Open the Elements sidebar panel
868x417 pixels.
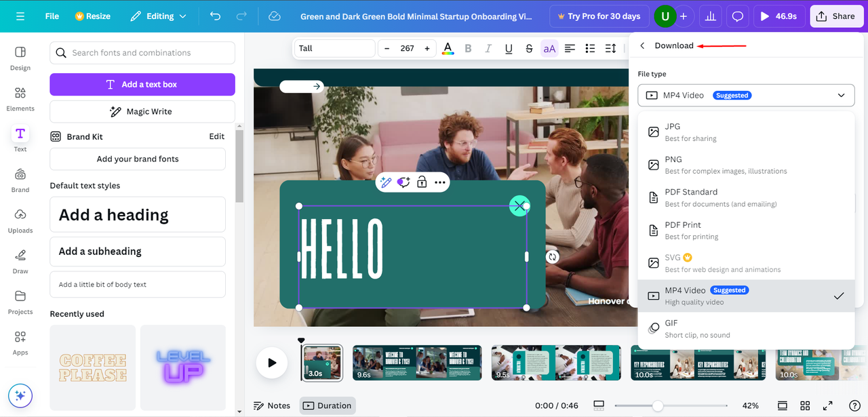tap(20, 99)
